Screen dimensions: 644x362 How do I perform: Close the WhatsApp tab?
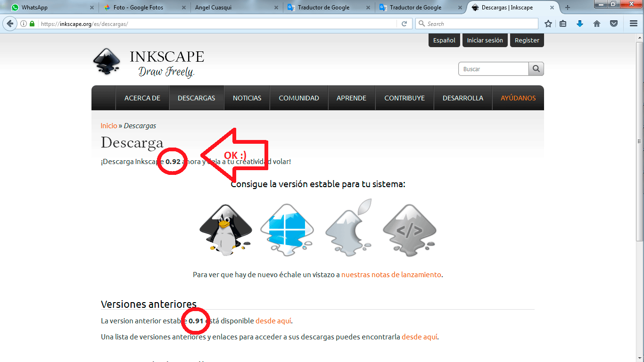tap(91, 8)
